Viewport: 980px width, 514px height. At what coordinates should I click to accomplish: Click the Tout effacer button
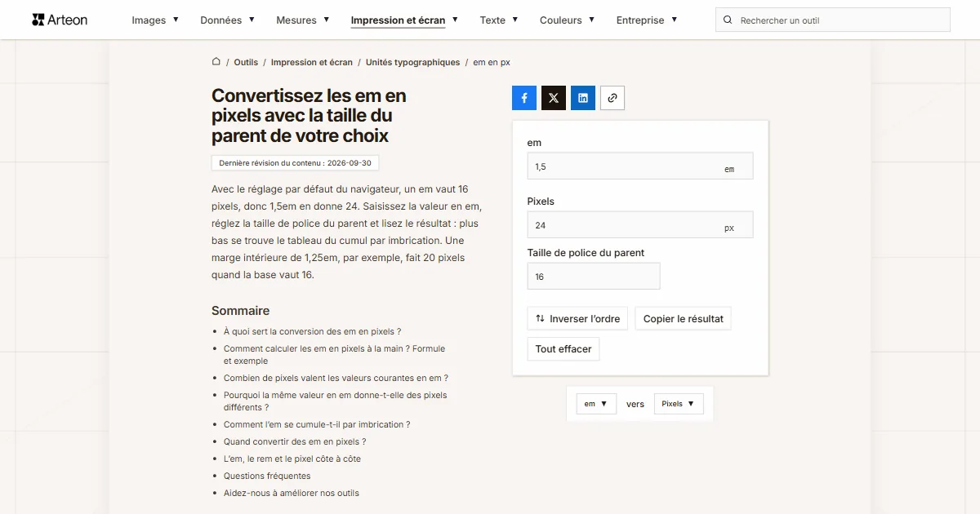pyautogui.click(x=563, y=349)
